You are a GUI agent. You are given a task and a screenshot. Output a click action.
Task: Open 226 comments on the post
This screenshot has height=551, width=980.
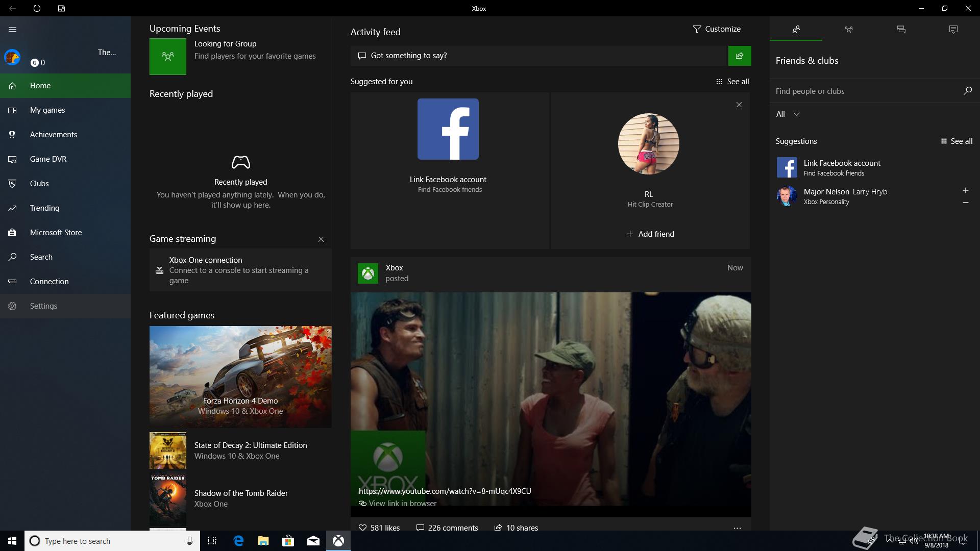tap(447, 528)
